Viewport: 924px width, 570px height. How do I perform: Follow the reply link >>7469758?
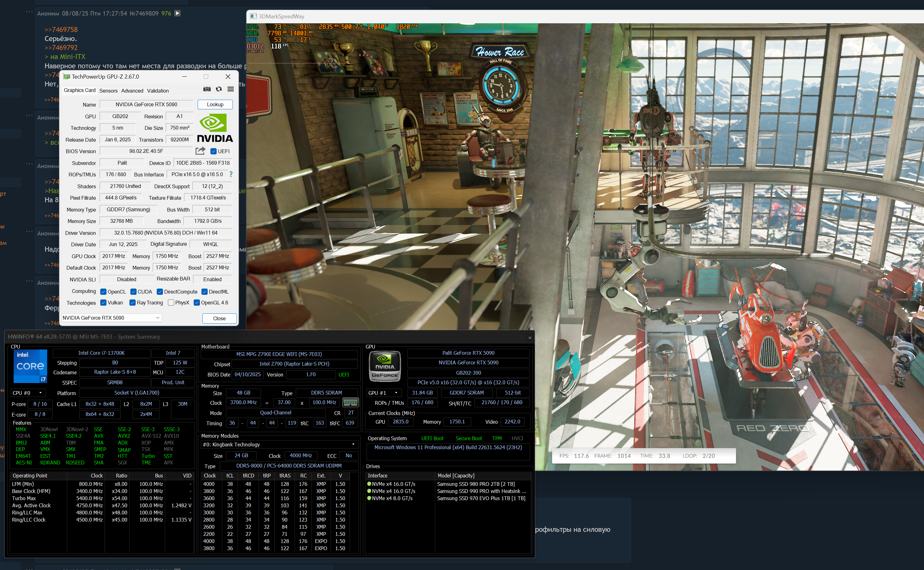(x=61, y=30)
